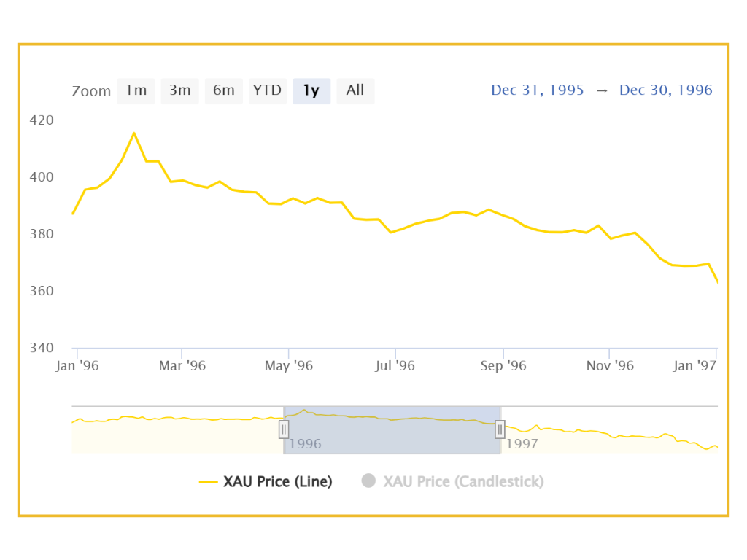This screenshot has width=747, height=560.
Task: Switch zoom to YTD
Action: click(267, 90)
